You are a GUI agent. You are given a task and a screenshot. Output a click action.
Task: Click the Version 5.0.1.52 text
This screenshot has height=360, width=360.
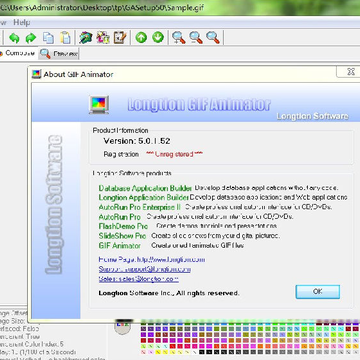coord(137,141)
